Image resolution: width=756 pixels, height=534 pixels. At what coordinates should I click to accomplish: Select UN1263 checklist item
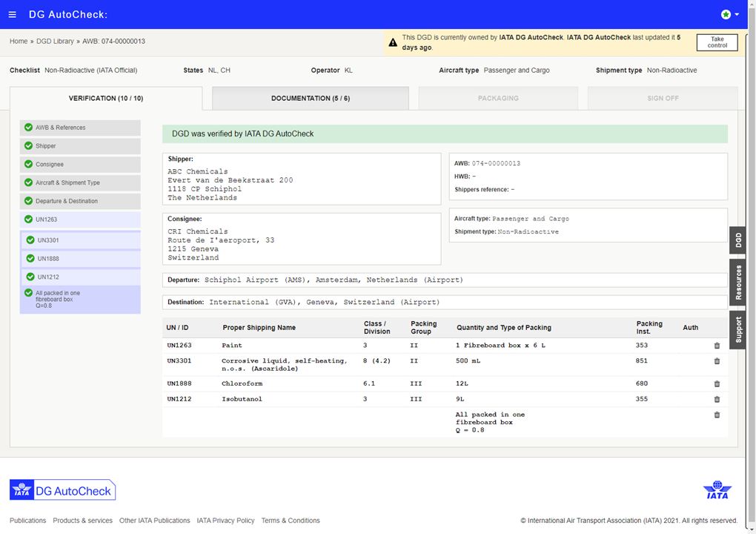tap(80, 220)
